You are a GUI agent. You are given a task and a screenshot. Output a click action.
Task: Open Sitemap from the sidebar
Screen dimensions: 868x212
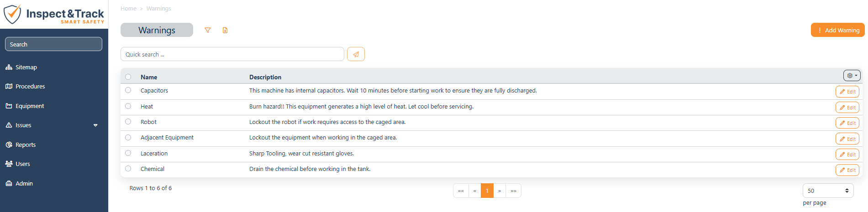point(26,67)
